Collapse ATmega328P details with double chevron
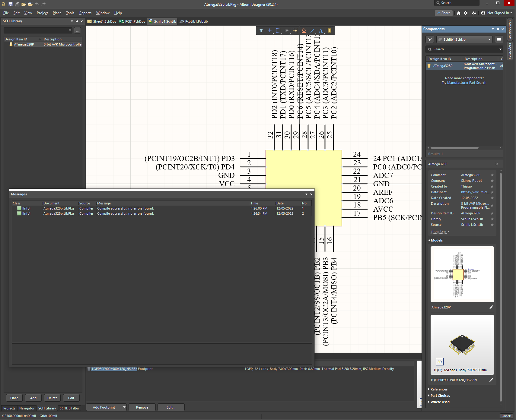Viewport: 516px width, 420px height. (x=496, y=164)
